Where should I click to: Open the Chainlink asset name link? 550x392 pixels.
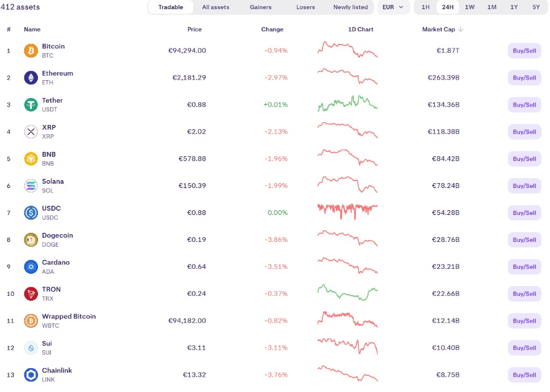(56, 371)
